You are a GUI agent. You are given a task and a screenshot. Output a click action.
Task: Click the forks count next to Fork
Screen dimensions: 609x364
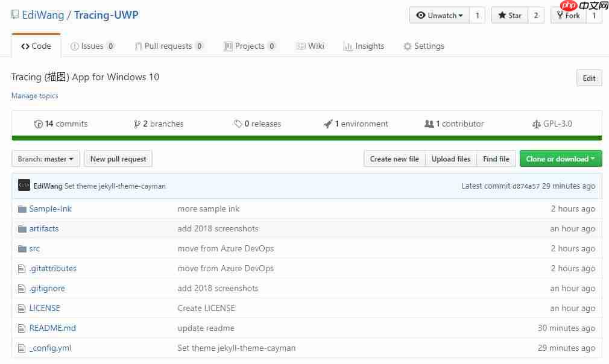[594, 15]
